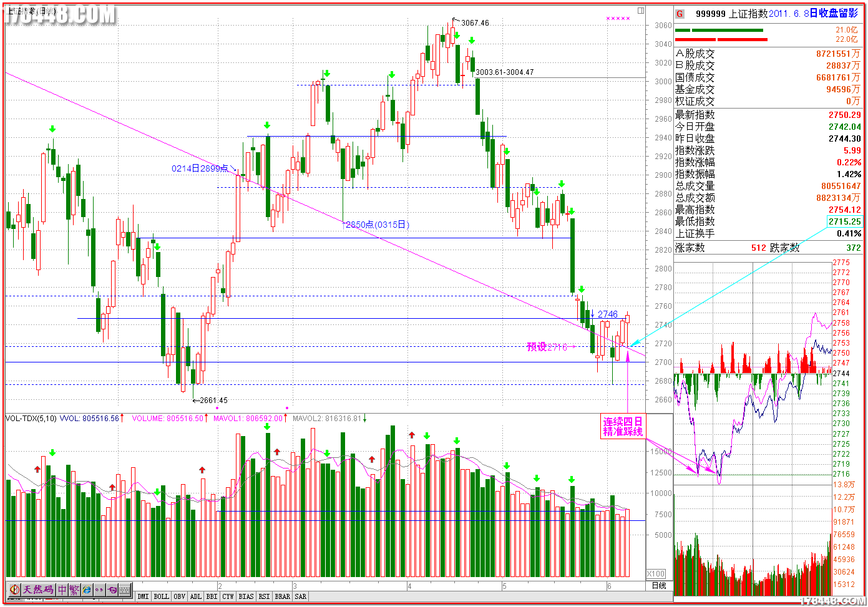This screenshot has height=607, width=868.
Task: Click the 基金成交 value 94596万
Action: (x=843, y=89)
